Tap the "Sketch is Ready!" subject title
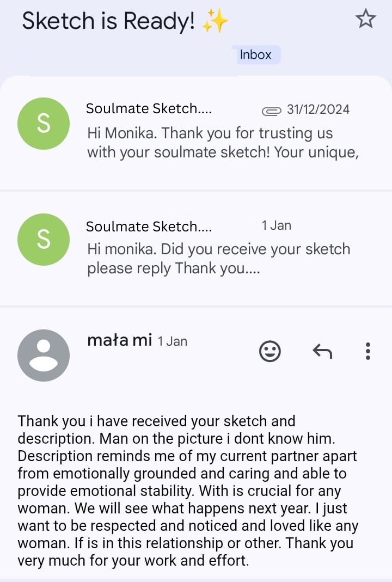 click(x=108, y=21)
